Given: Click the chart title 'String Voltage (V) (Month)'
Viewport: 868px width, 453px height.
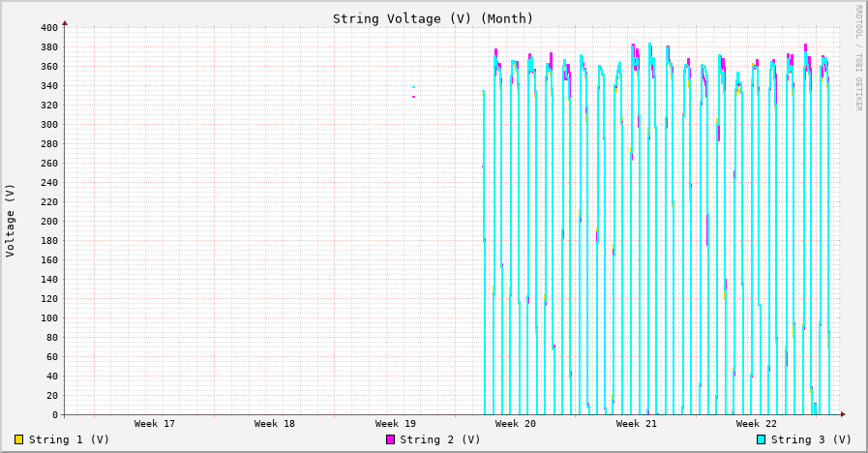Looking at the screenshot, I should point(433,18).
